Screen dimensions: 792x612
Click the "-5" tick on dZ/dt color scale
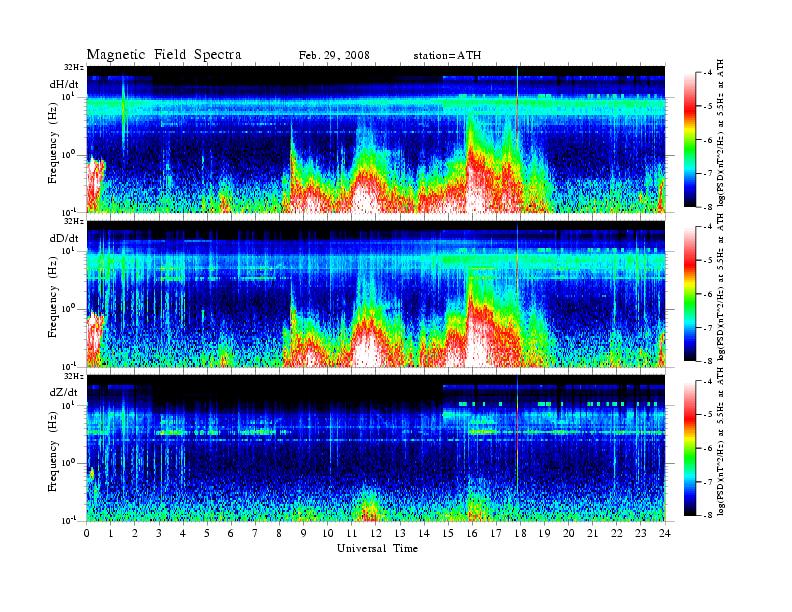click(x=708, y=414)
